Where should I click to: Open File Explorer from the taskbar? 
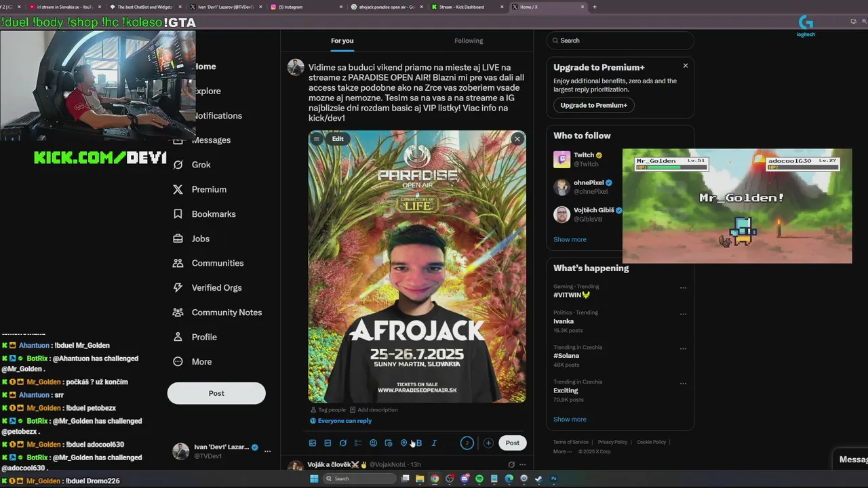(420, 479)
